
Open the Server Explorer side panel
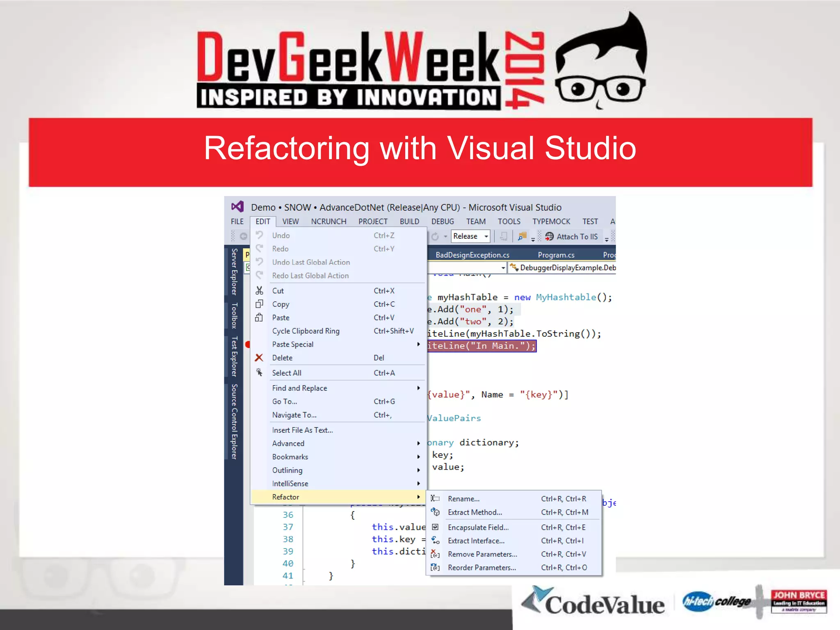[x=234, y=271]
